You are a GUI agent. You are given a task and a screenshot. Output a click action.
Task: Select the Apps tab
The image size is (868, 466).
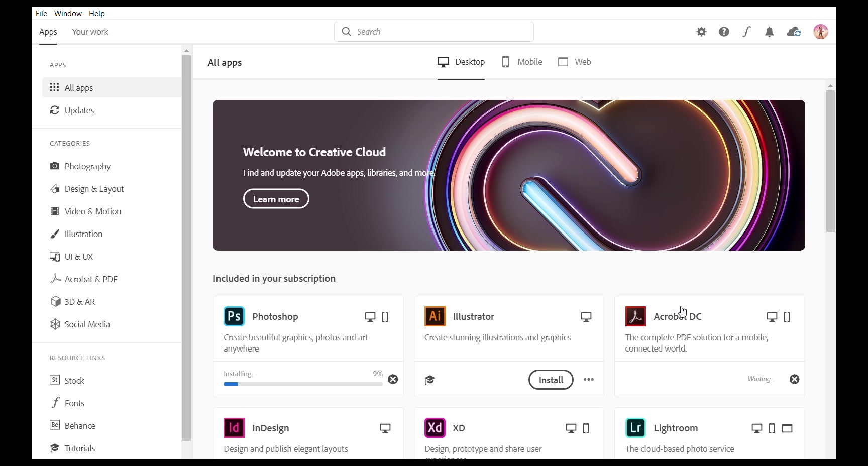(48, 32)
